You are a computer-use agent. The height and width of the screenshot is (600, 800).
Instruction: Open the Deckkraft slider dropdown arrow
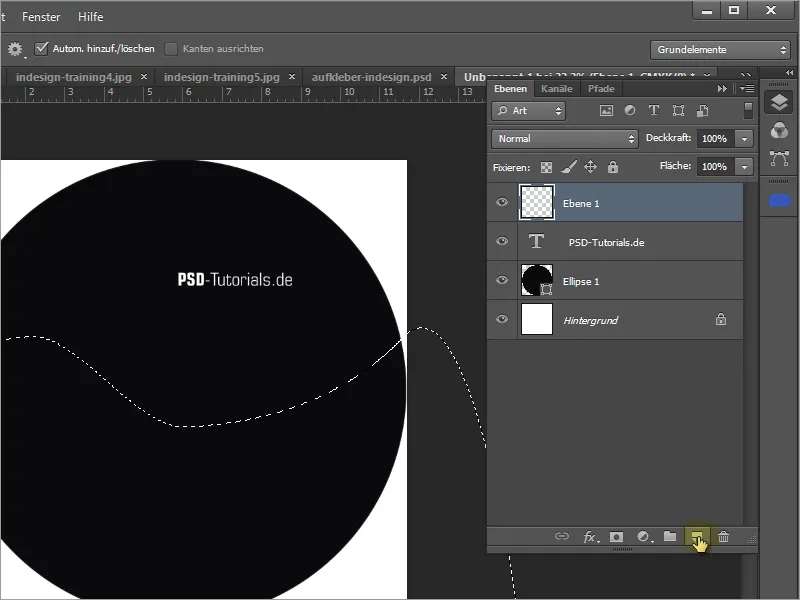(744, 139)
